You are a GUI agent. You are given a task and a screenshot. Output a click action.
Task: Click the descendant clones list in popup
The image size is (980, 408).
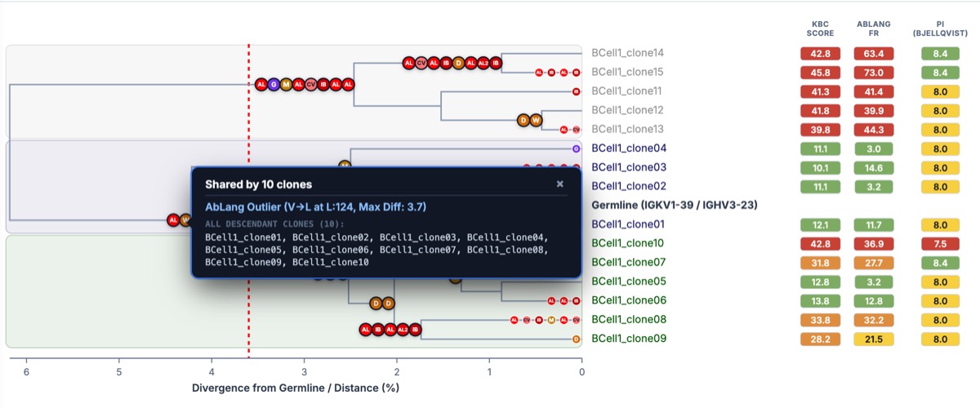click(376, 250)
